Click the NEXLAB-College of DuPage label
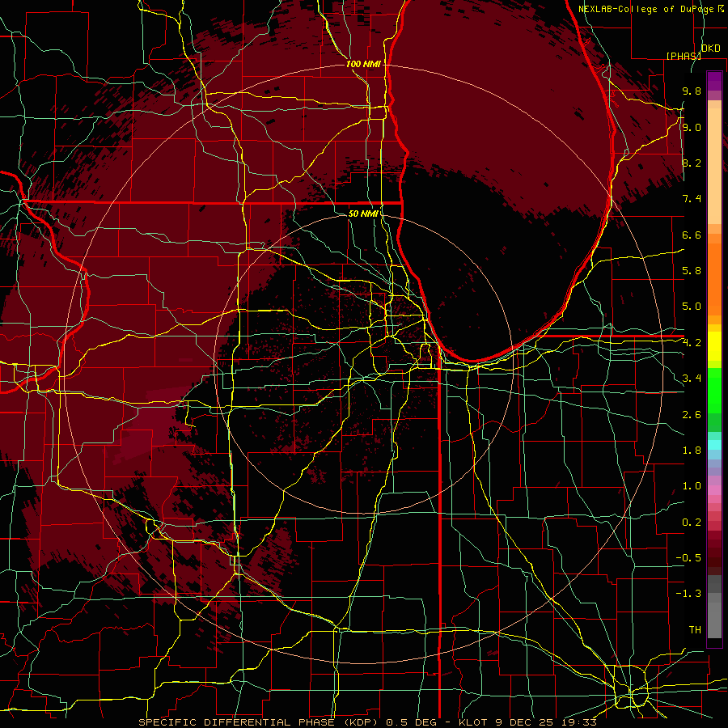 click(645, 9)
